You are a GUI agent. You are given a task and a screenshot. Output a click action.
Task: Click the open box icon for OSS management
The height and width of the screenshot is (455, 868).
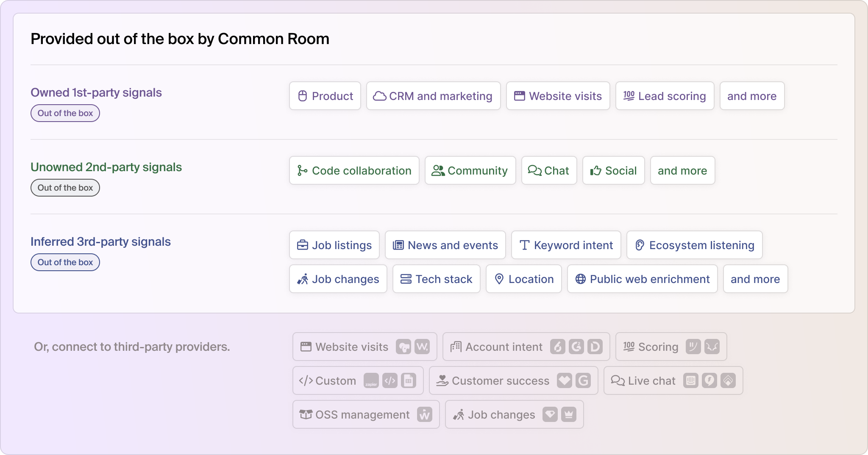click(x=306, y=415)
